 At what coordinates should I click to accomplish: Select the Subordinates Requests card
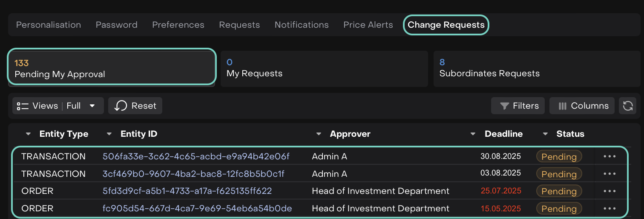(537, 69)
